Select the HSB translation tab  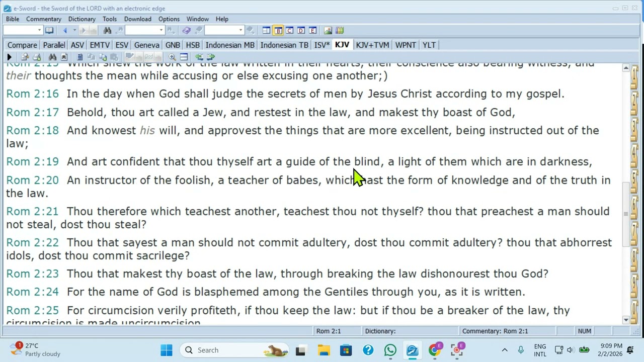(x=193, y=45)
